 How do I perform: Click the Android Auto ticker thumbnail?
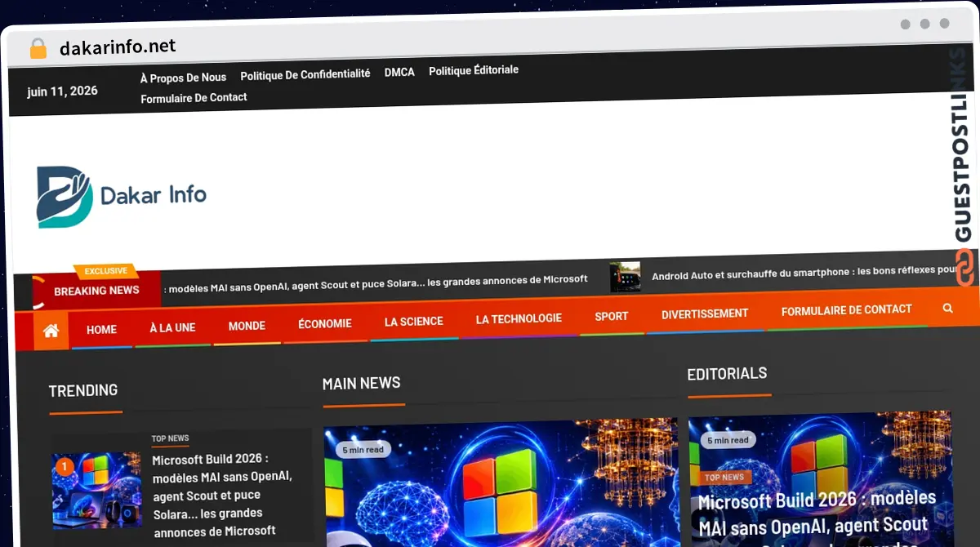(x=625, y=277)
